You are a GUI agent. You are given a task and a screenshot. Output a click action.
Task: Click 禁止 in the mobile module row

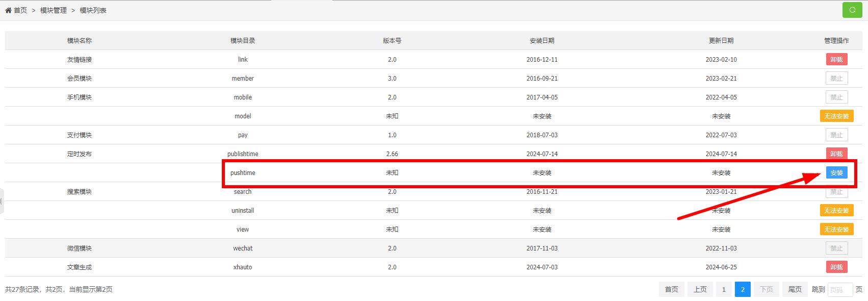(836, 97)
